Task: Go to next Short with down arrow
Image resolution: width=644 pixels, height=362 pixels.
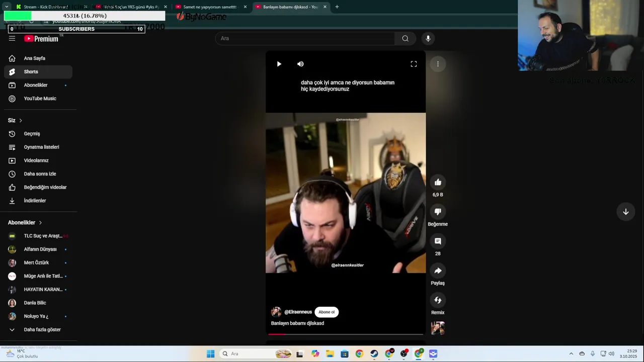Action: pyautogui.click(x=625, y=212)
